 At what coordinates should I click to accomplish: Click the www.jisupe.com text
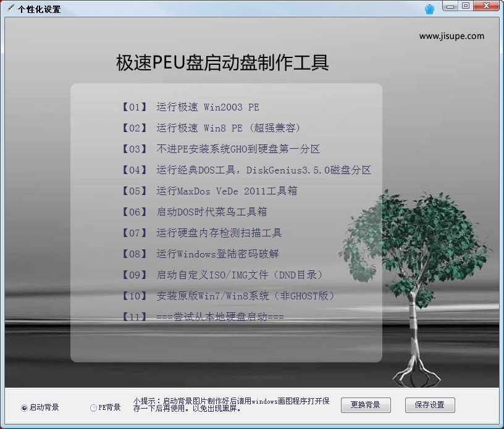coord(451,36)
